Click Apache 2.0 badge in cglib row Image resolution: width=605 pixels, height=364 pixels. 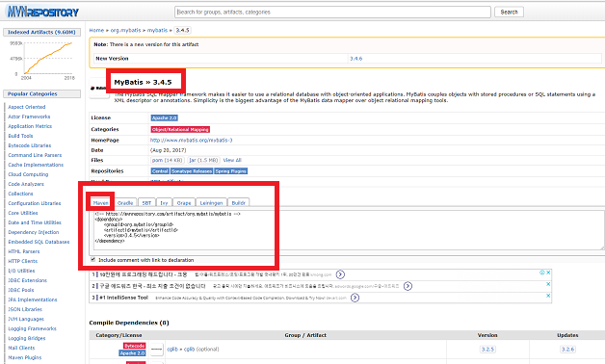[x=132, y=353]
